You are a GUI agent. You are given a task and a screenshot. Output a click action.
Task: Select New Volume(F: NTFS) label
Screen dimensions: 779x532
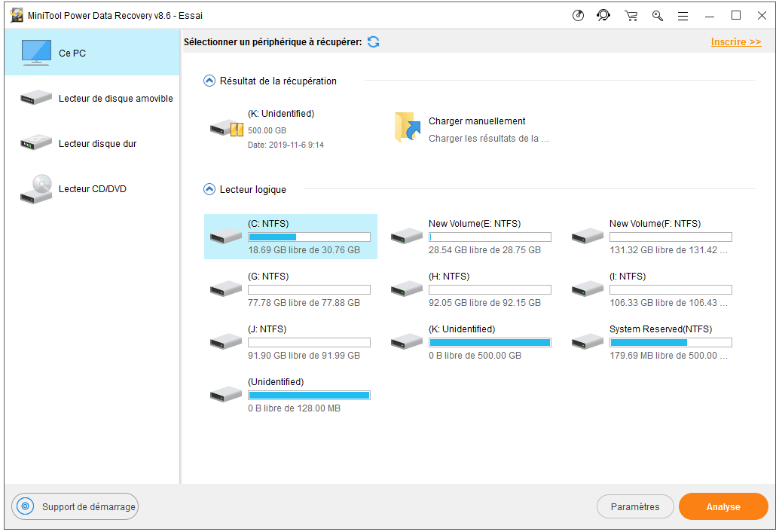coord(655,224)
